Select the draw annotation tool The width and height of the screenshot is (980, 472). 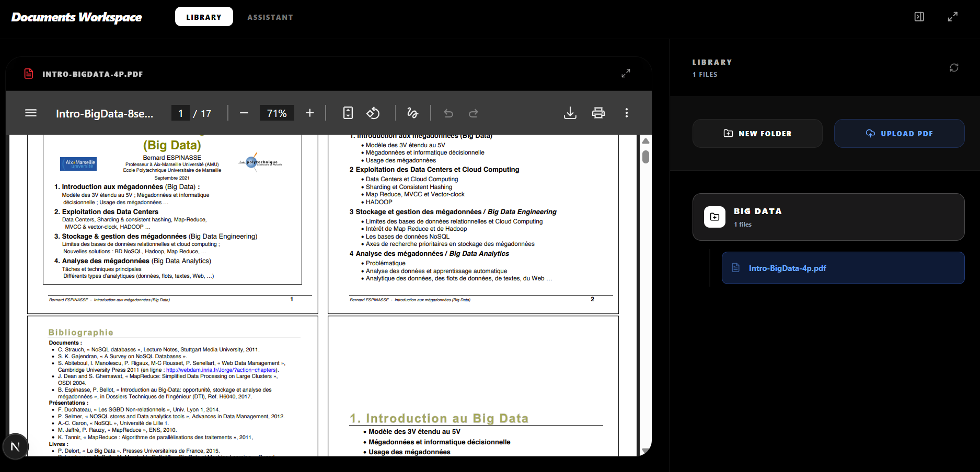click(412, 113)
